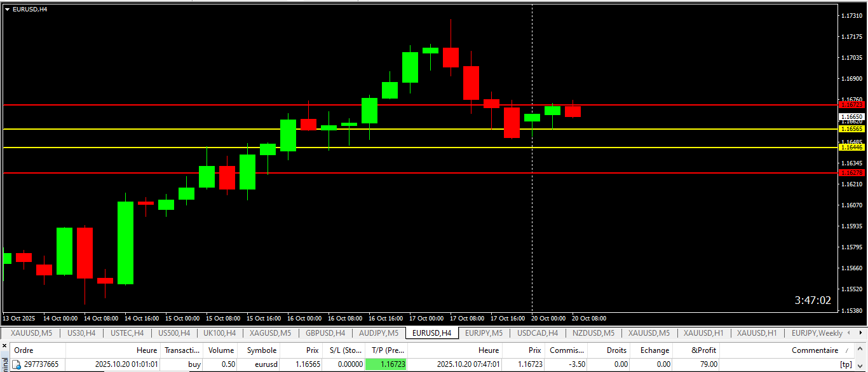Select the AUDJPY,M5 chart tab
This screenshot has width=868, height=372.
379,333
